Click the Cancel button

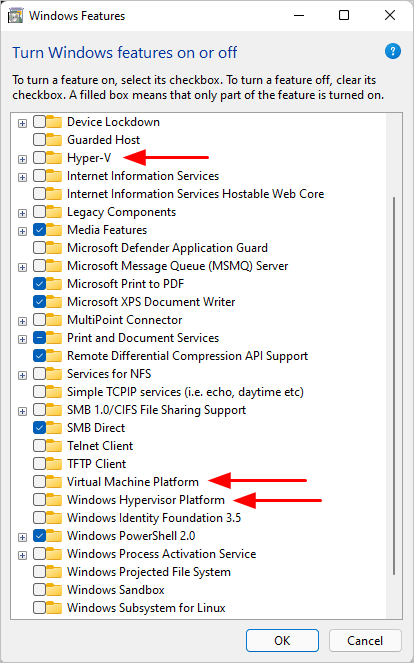tap(365, 641)
